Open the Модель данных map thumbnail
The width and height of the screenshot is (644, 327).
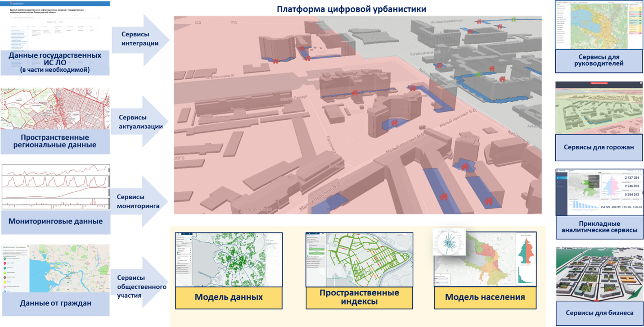[228, 259]
